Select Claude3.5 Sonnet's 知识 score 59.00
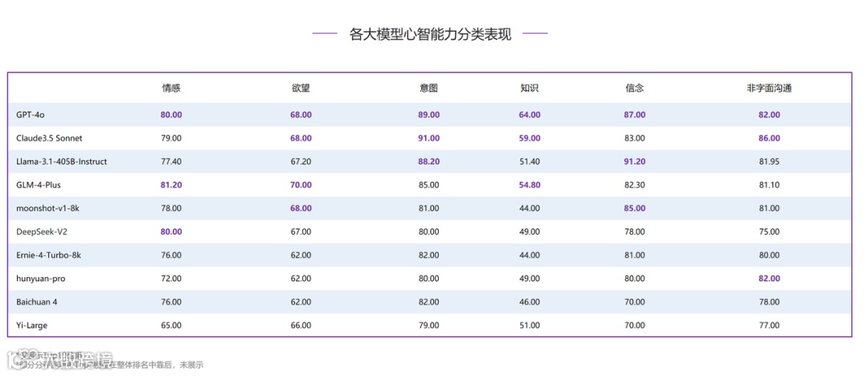Image resolution: width=868 pixels, height=376 pixels. click(x=529, y=138)
